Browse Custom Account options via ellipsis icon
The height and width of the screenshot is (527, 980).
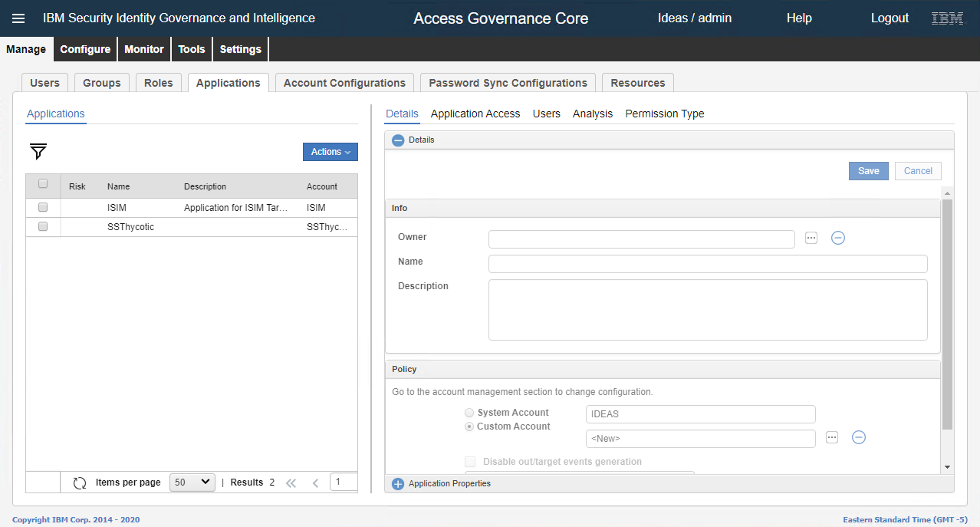click(x=831, y=437)
